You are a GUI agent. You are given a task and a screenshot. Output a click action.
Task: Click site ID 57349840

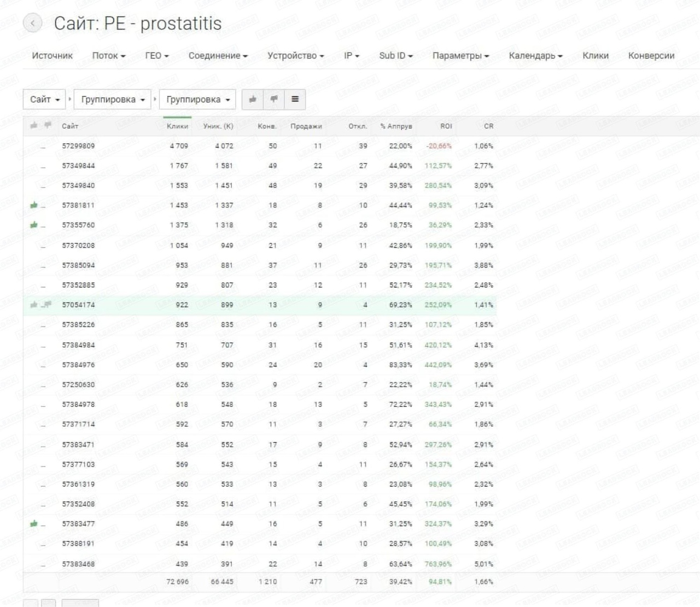pos(78,185)
